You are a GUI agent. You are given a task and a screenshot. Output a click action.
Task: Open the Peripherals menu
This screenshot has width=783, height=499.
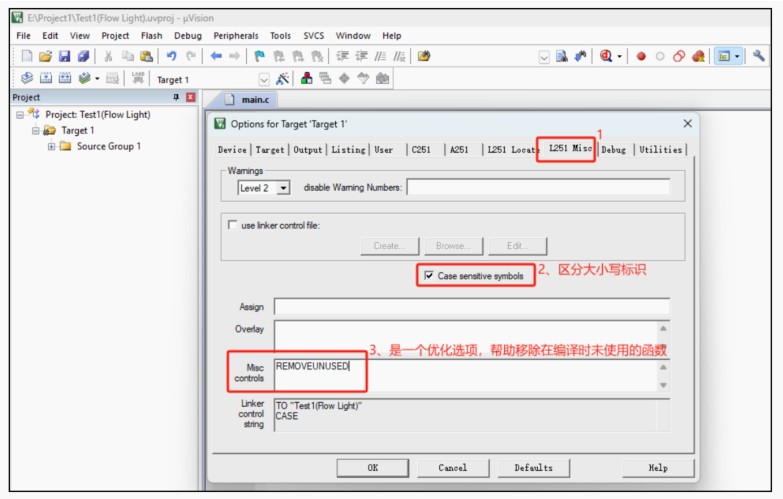point(235,36)
